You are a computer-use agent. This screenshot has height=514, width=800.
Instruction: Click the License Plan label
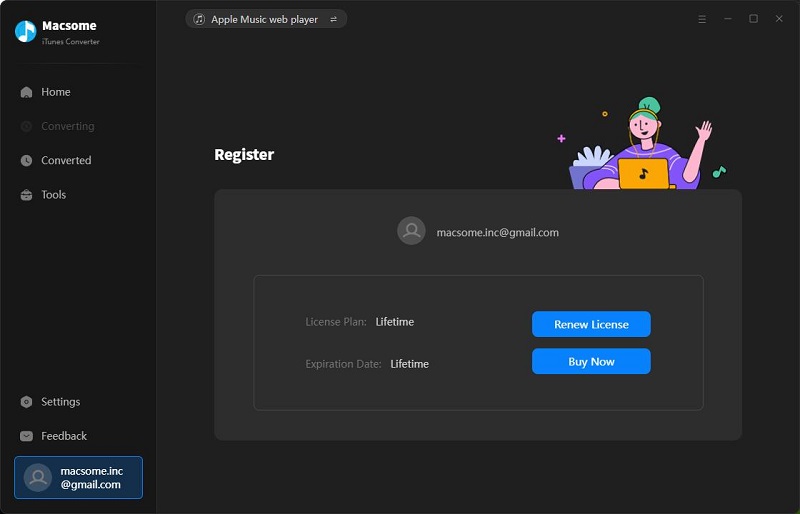(x=336, y=322)
